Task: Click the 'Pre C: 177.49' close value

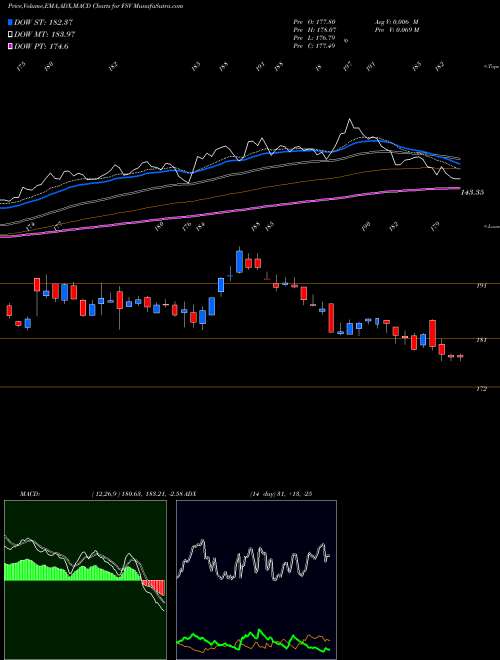Action: point(314,45)
